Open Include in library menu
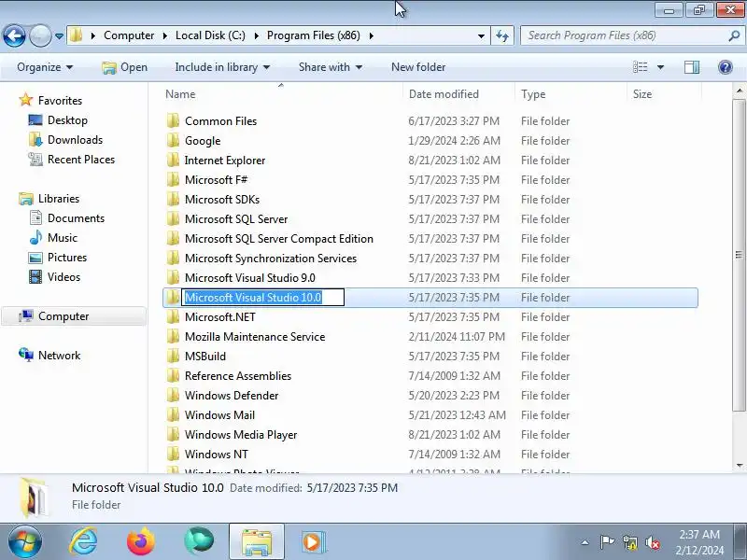The width and height of the screenshot is (747, 560). 222,67
